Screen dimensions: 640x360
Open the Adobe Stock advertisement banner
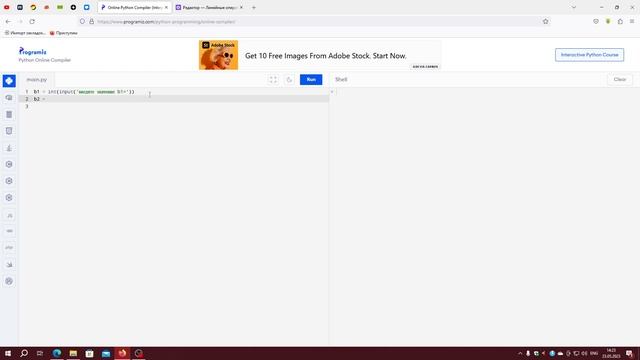pyautogui.click(x=320, y=55)
